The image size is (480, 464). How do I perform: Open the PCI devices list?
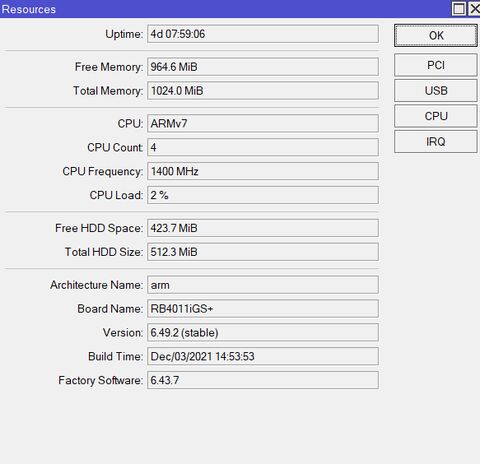pyautogui.click(x=436, y=65)
